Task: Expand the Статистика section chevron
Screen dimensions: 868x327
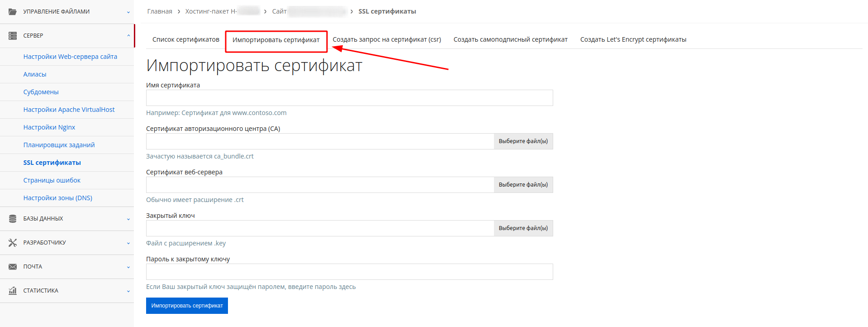Action: 128,291
